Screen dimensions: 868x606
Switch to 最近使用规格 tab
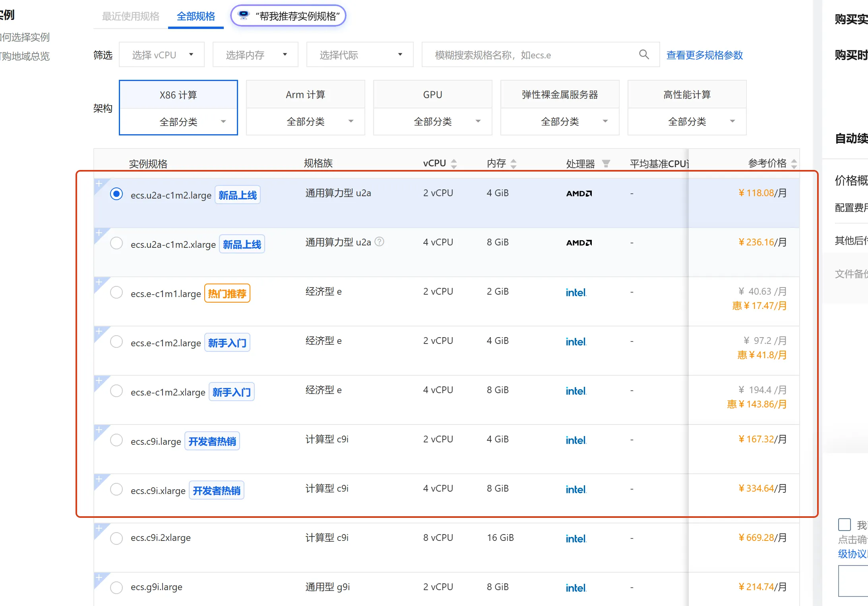point(131,16)
